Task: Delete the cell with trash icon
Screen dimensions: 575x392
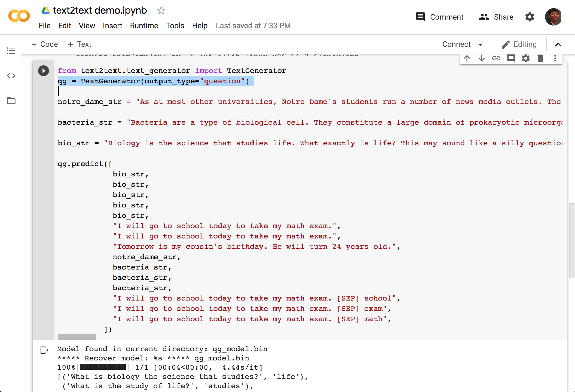Action: (540, 59)
